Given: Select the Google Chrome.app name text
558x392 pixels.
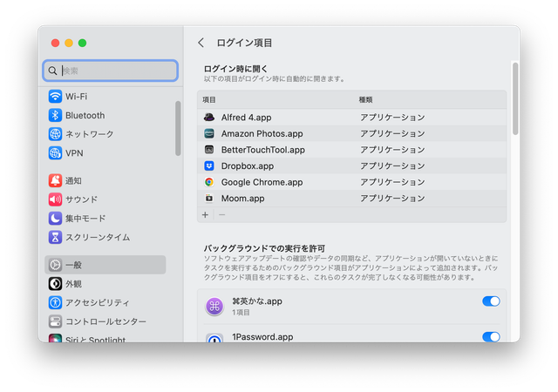Looking at the screenshot, I should coord(262,182).
